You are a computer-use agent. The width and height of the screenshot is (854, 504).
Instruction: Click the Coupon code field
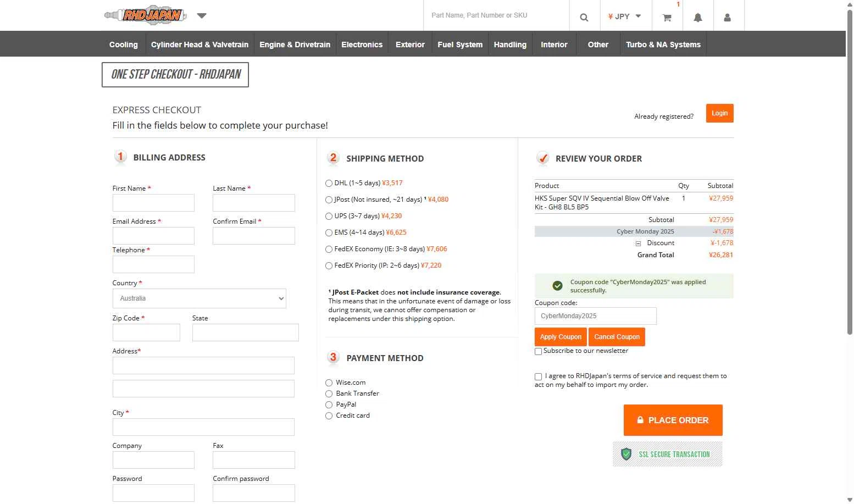point(596,316)
